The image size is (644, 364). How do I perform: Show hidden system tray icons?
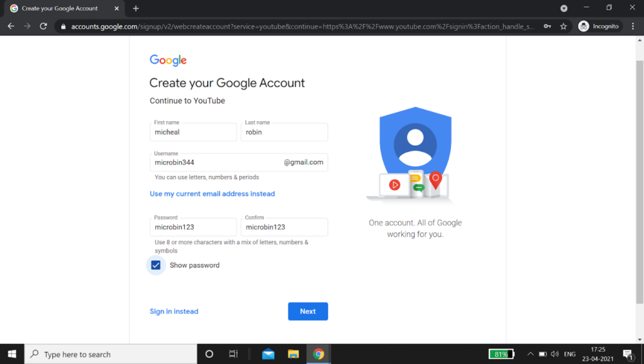pos(530,354)
